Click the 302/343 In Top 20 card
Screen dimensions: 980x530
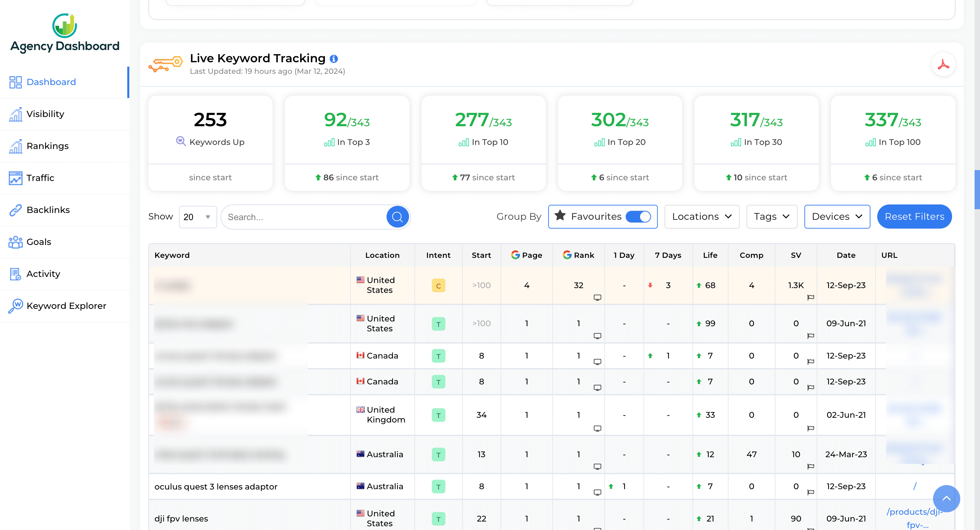point(620,143)
